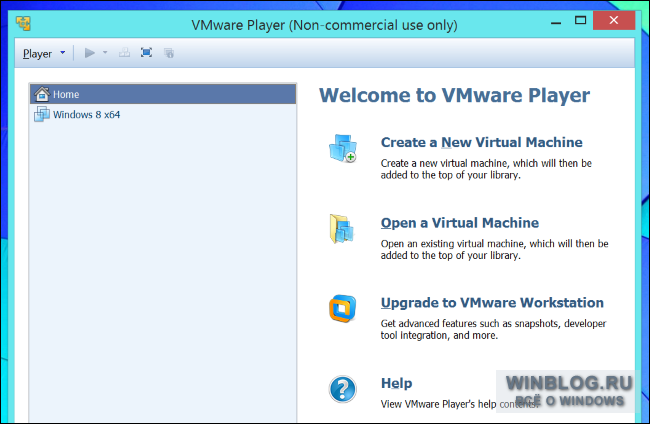Click the Unity mode toolbar icon
This screenshot has height=424, width=650.
tap(169, 53)
